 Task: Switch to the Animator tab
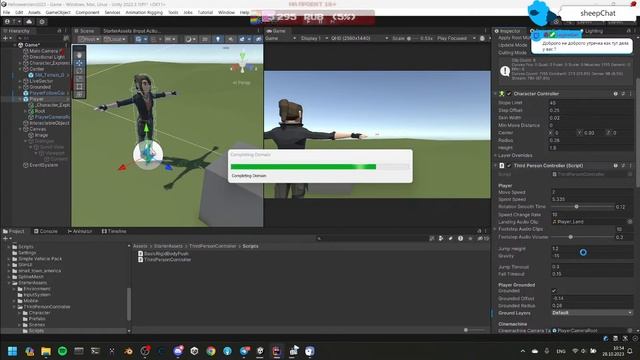tap(80, 231)
